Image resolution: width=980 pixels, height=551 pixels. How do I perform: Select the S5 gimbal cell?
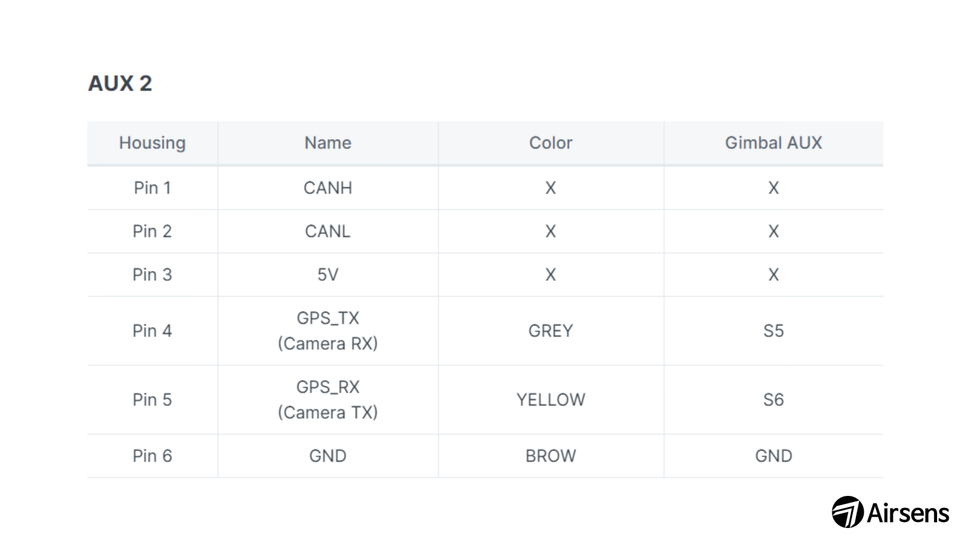[x=773, y=331]
